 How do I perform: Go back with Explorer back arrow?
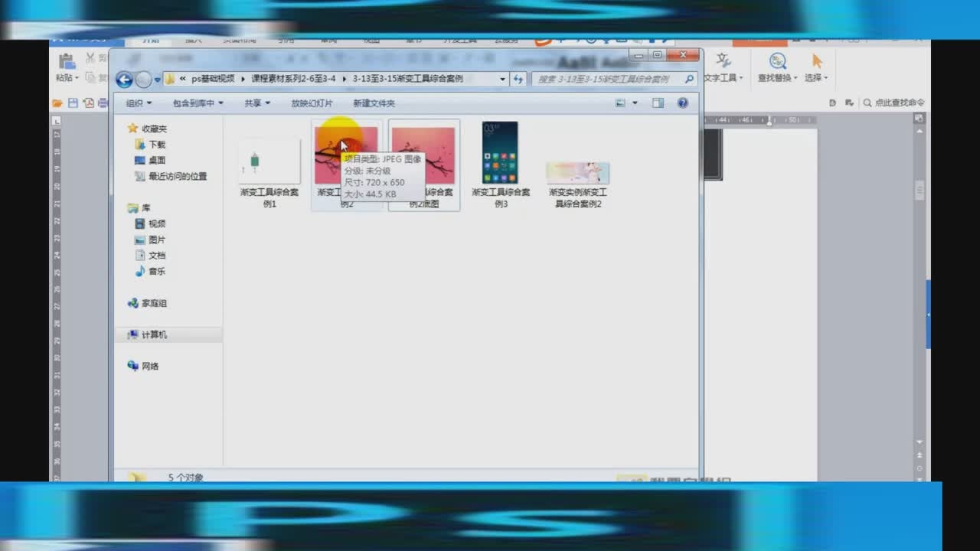pyautogui.click(x=124, y=79)
